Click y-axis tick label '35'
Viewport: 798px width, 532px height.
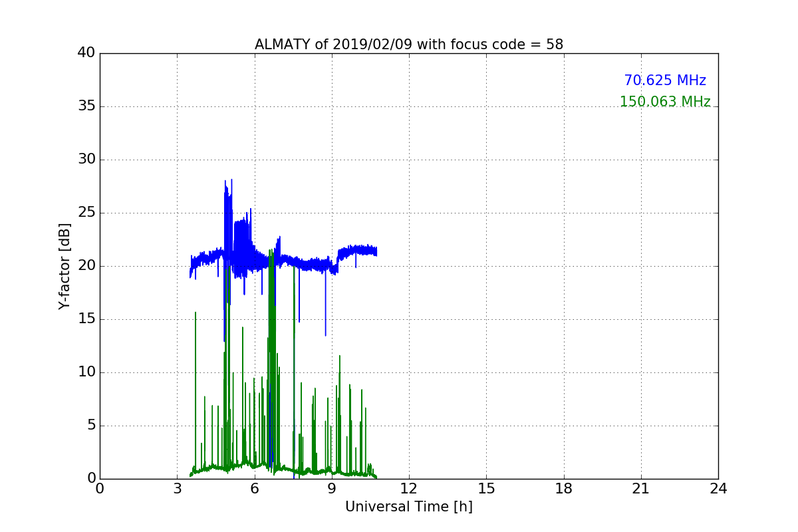86,106
